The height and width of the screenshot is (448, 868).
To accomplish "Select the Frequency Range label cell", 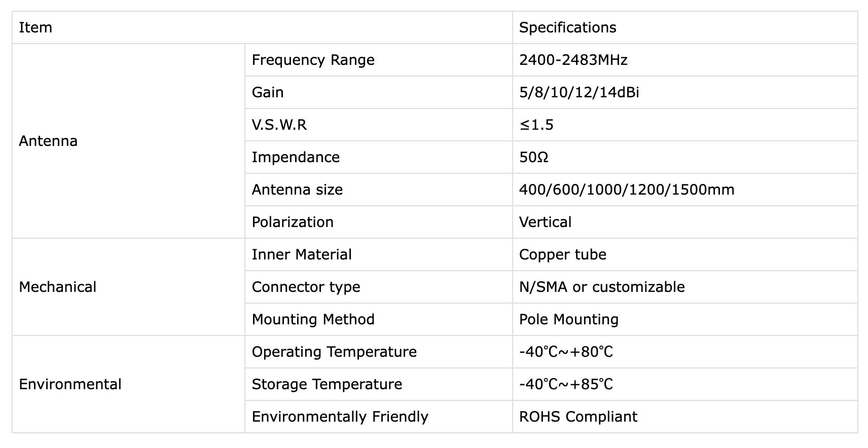I will 313,60.
